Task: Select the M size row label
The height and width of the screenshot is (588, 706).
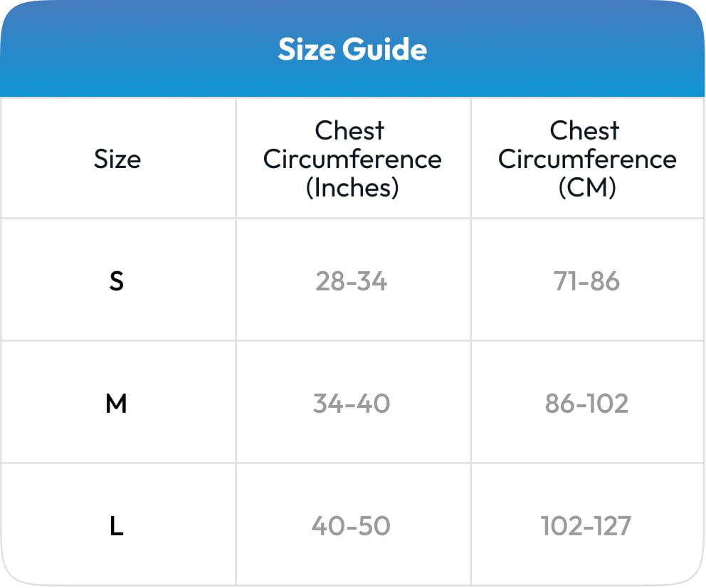Action: pos(116,404)
